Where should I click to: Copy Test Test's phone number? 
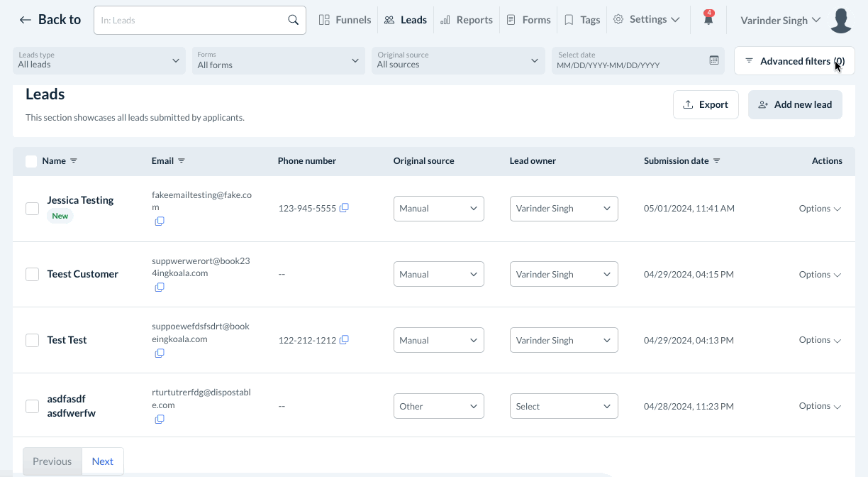[x=344, y=340]
